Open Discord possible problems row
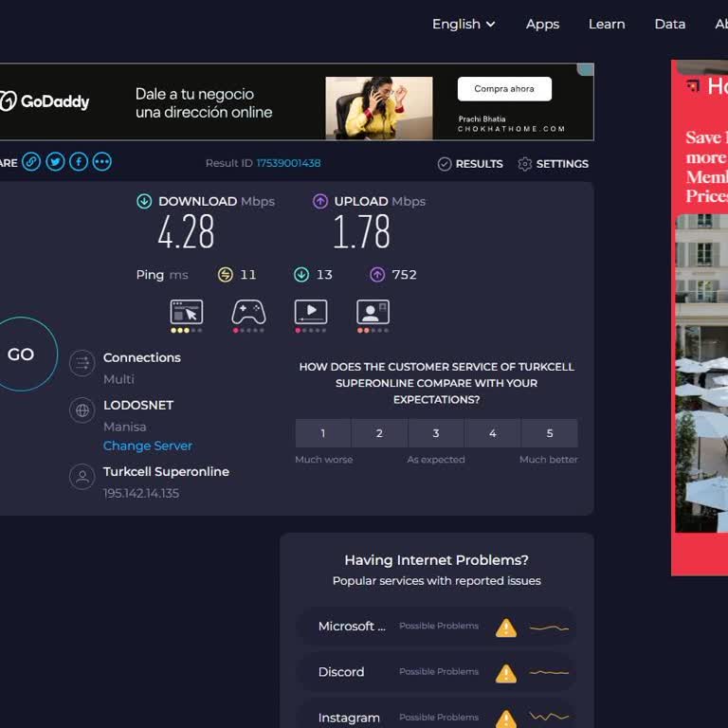This screenshot has height=728, width=728. [x=436, y=672]
